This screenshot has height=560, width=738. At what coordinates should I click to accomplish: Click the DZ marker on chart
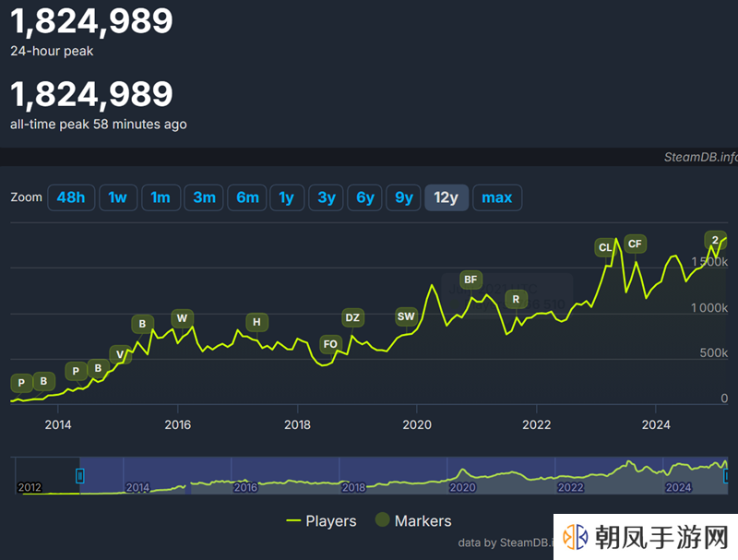pos(352,317)
